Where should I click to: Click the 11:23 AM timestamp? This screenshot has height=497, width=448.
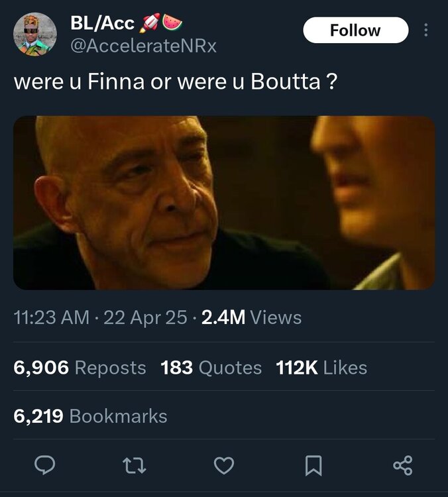[51, 317]
